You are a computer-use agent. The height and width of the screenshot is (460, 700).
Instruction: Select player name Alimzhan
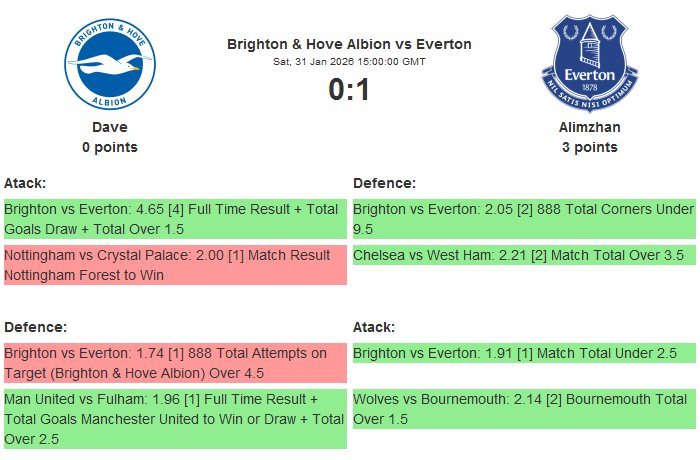(589, 127)
